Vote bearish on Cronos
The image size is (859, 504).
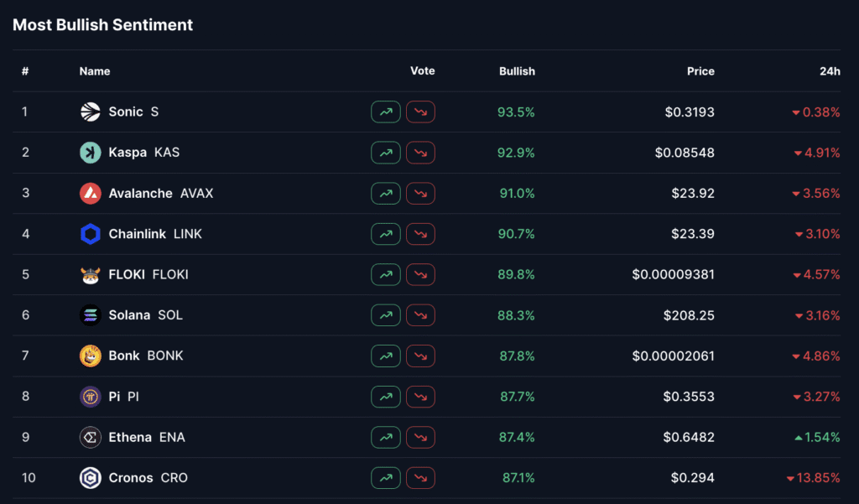[420, 477]
